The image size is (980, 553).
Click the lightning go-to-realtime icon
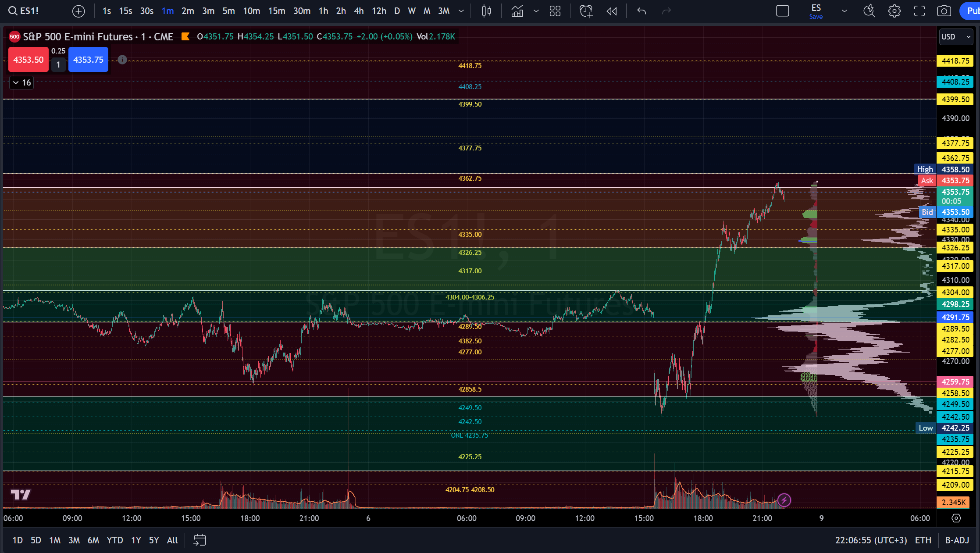[784, 500]
